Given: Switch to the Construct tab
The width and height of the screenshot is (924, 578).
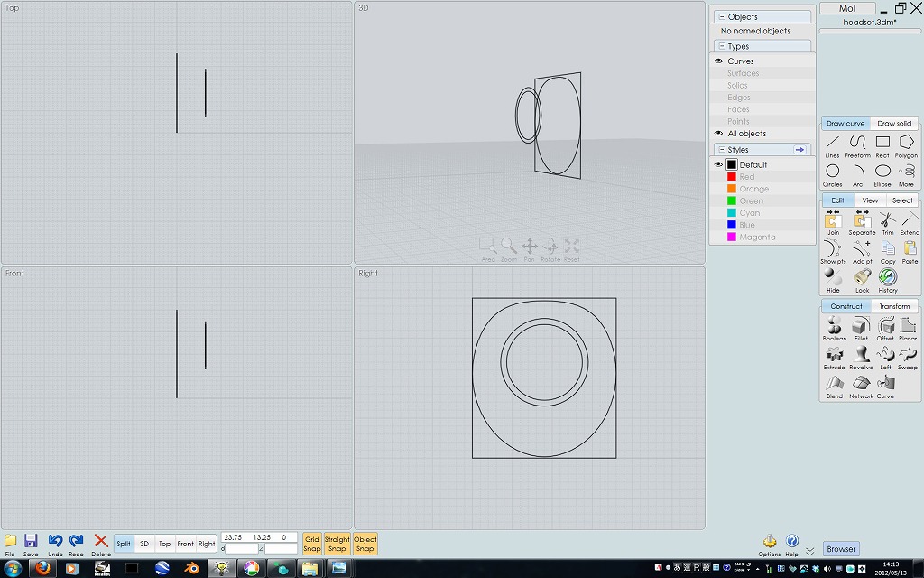Looking at the screenshot, I should pyautogui.click(x=846, y=306).
